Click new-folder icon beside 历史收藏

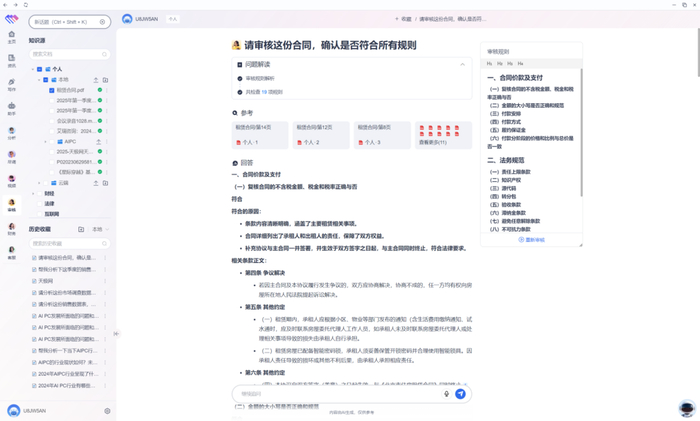(81, 229)
